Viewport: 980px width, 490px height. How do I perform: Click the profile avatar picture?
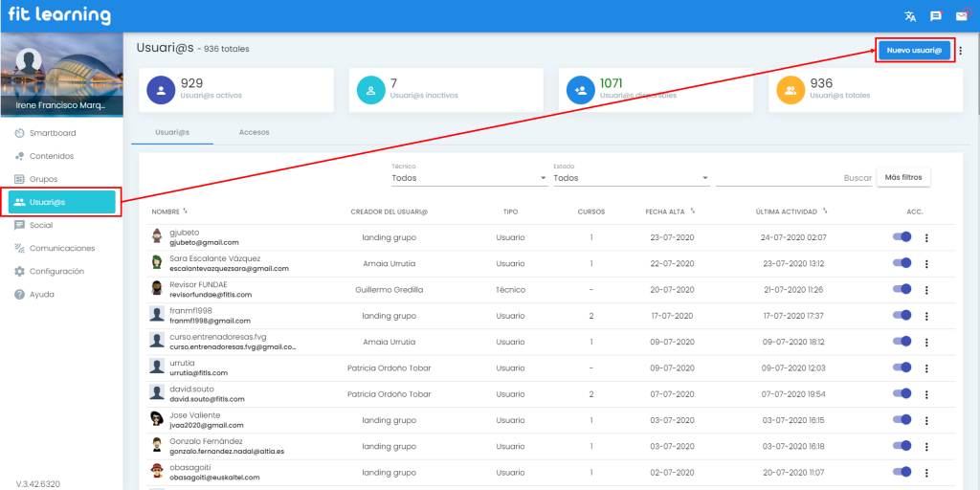coord(28,60)
